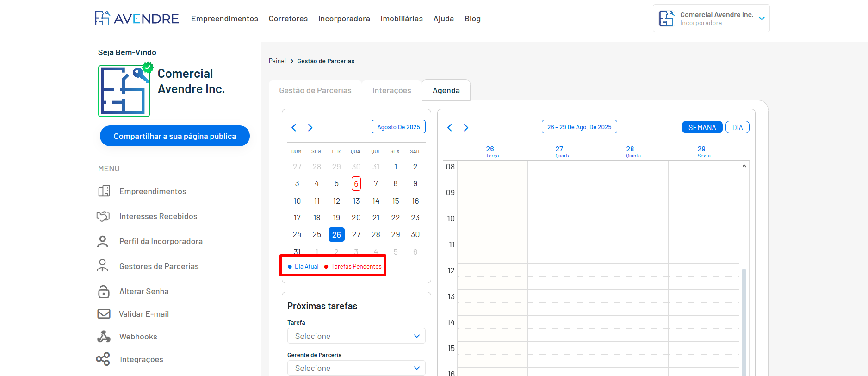Viewport: 868px width, 376px height.
Task: Click the handshake icon for Interesses Recebidos
Action: click(x=103, y=216)
